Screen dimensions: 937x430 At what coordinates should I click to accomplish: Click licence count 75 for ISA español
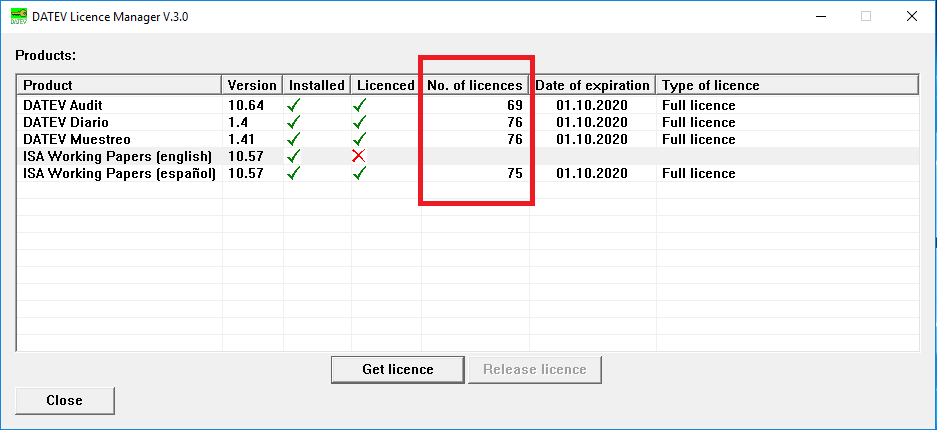tap(515, 173)
